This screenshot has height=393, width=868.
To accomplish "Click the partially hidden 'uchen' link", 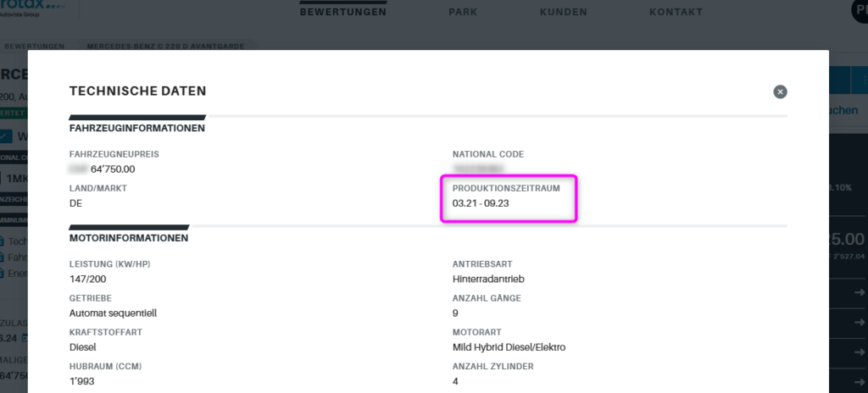I will [843, 111].
